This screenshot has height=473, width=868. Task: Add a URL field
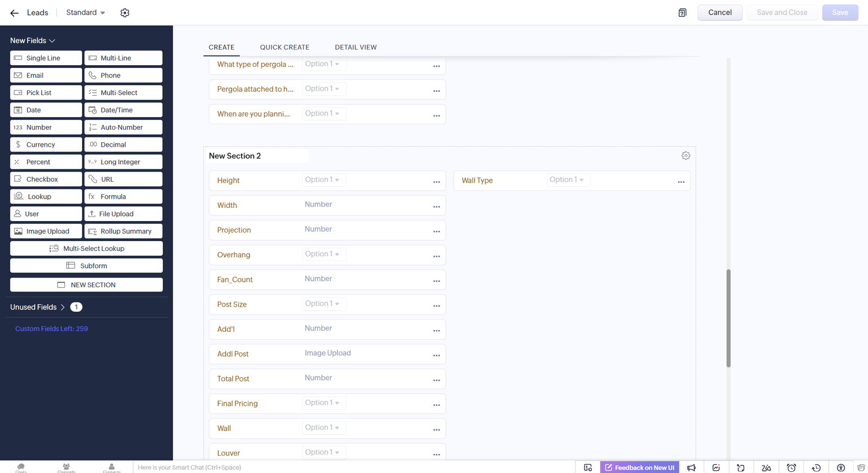123,179
